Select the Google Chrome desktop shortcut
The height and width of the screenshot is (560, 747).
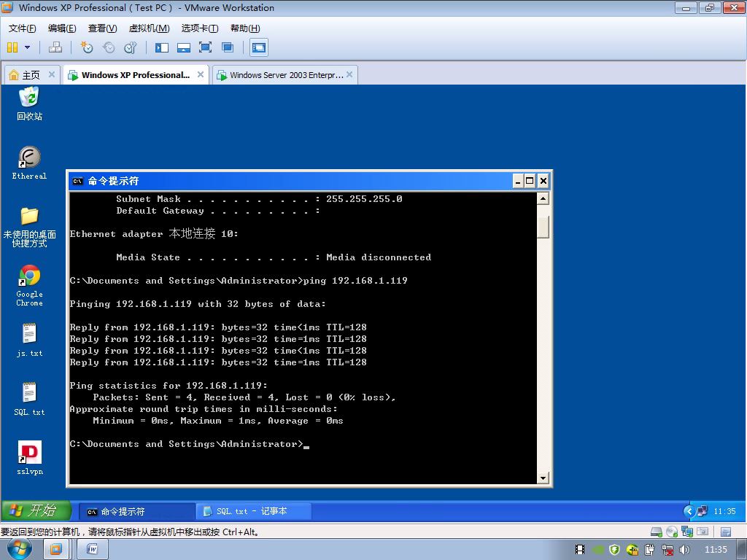pos(29,286)
